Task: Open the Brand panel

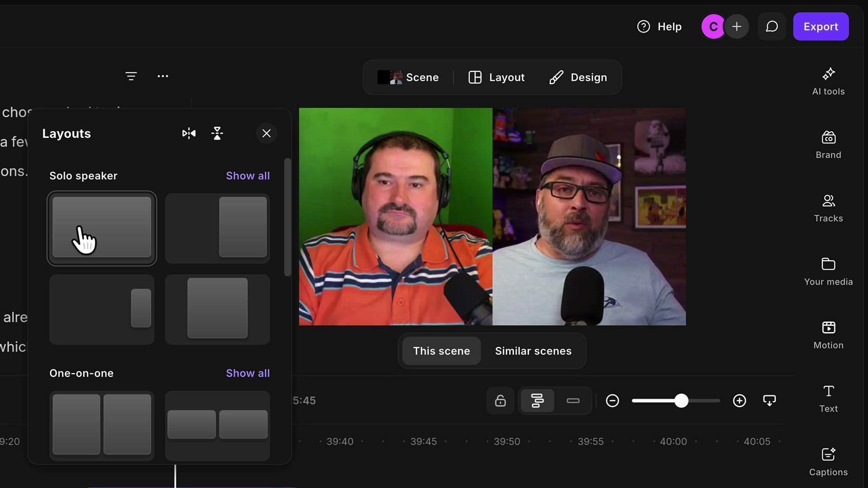Action: coord(828,145)
